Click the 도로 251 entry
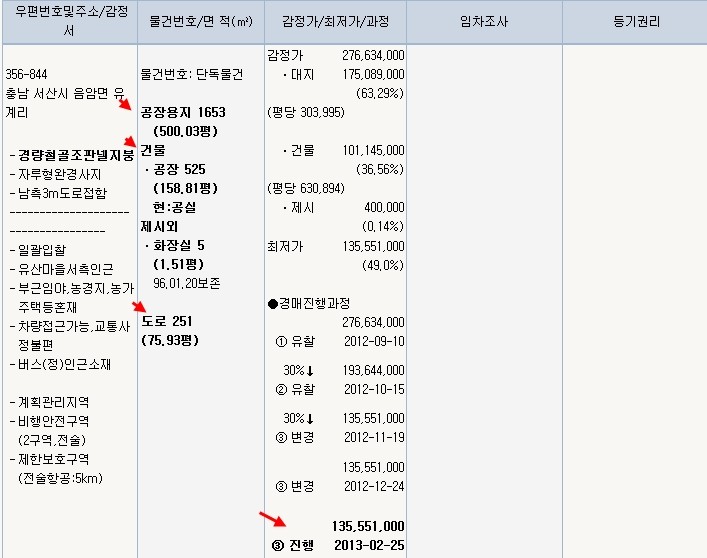Image resolution: width=707 pixels, height=558 pixels. (167, 321)
